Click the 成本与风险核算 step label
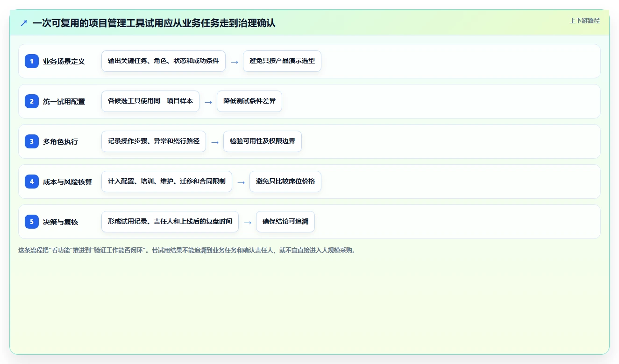Viewport: 619px width, 364px height. click(68, 182)
